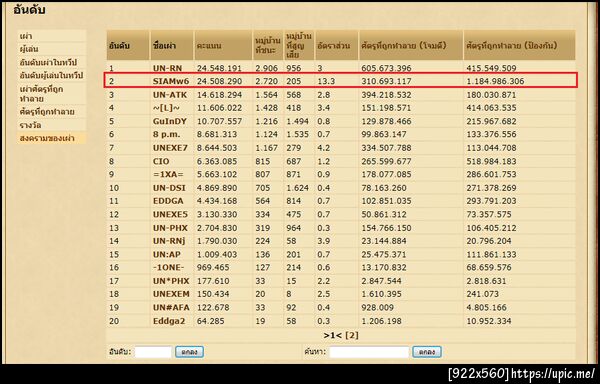Open tribe GuInDY profile link
Viewport: 600px width, 384px height.
pyautogui.click(x=170, y=121)
